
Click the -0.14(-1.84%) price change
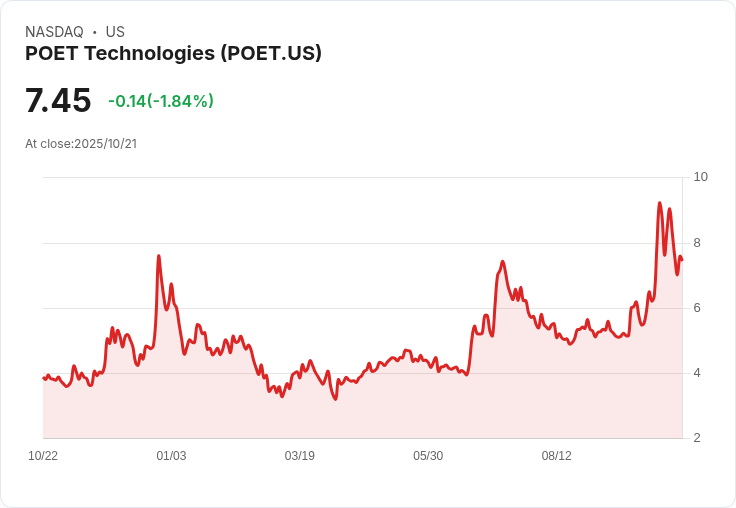tap(161, 101)
